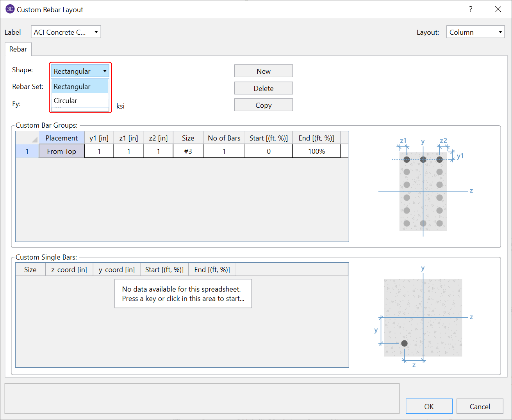Edit the y1 [in] cell value
Image resolution: width=512 pixels, height=420 pixels.
99,151
